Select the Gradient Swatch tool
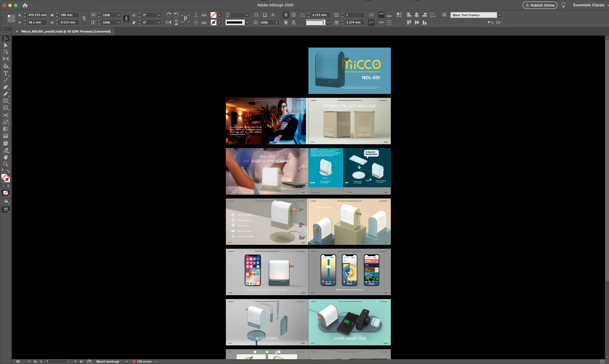The height and width of the screenshot is (364, 609). (x=6, y=129)
